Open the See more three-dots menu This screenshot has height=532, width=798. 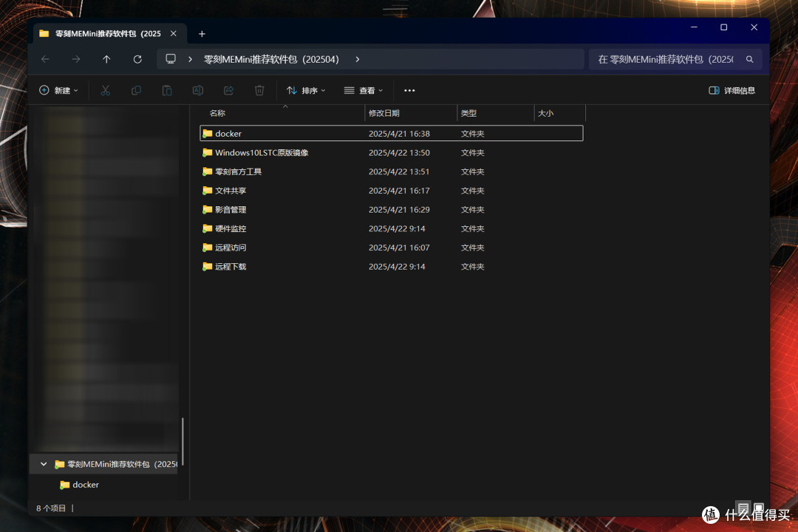[x=409, y=91]
